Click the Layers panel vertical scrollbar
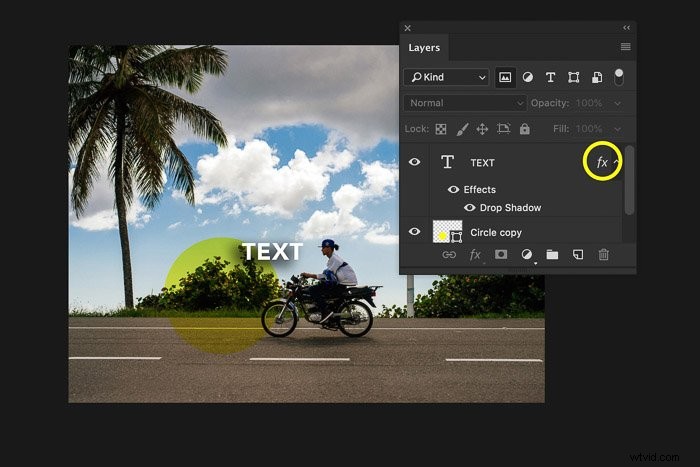 tap(629, 179)
